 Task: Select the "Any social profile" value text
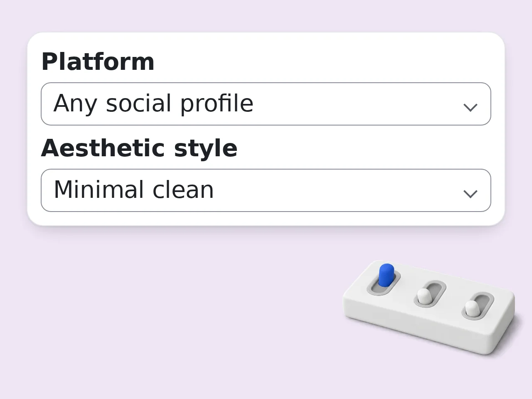[153, 103]
